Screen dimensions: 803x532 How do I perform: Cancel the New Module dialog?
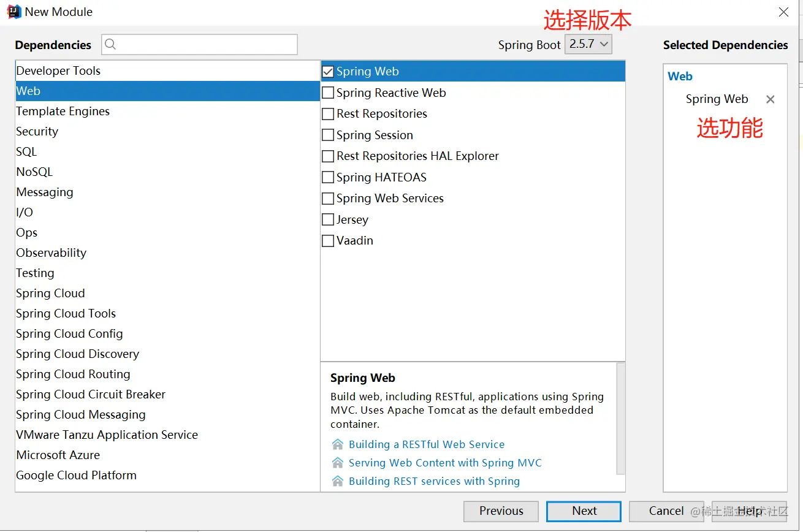tap(666, 511)
